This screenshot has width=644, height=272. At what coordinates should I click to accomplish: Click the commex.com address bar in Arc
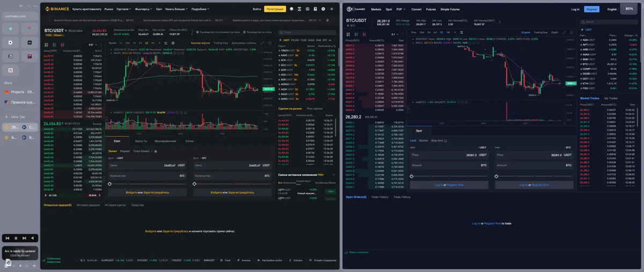coord(20,16)
